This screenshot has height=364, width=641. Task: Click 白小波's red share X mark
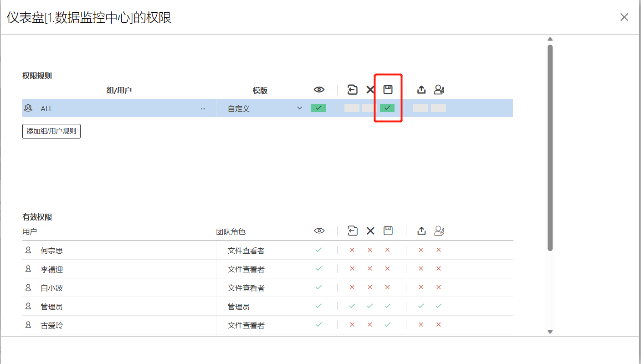tap(421, 287)
